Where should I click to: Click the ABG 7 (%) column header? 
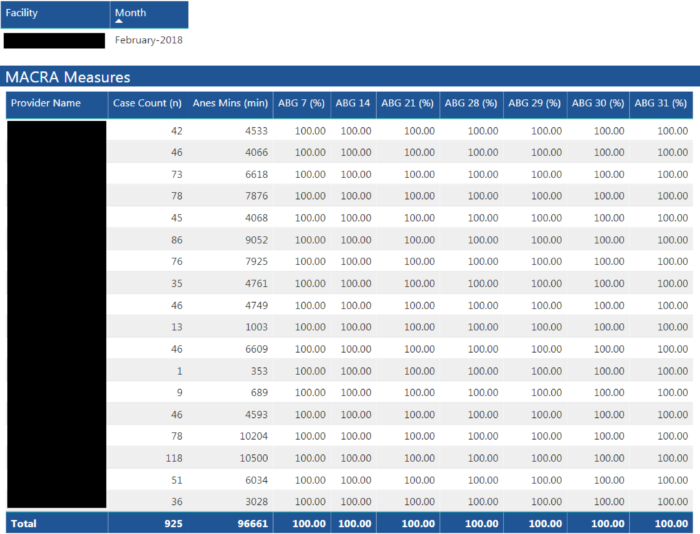coord(302,103)
